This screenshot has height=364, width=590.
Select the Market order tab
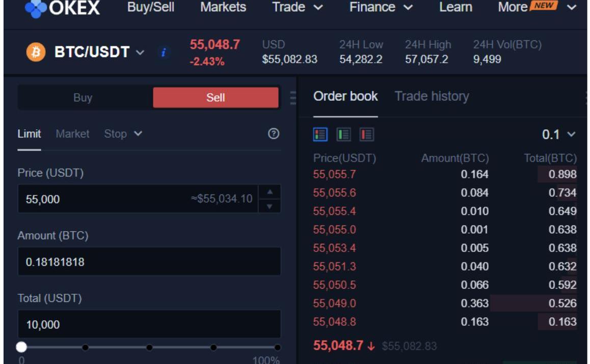point(73,134)
